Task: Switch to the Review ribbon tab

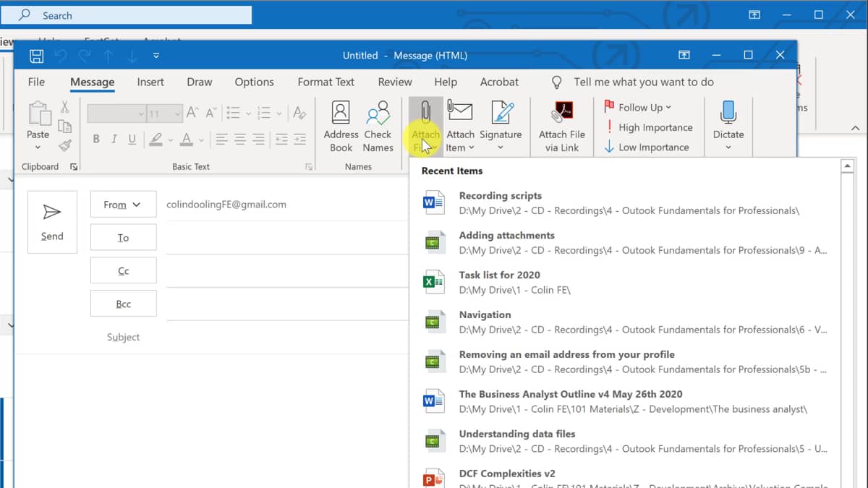Action: [x=395, y=82]
